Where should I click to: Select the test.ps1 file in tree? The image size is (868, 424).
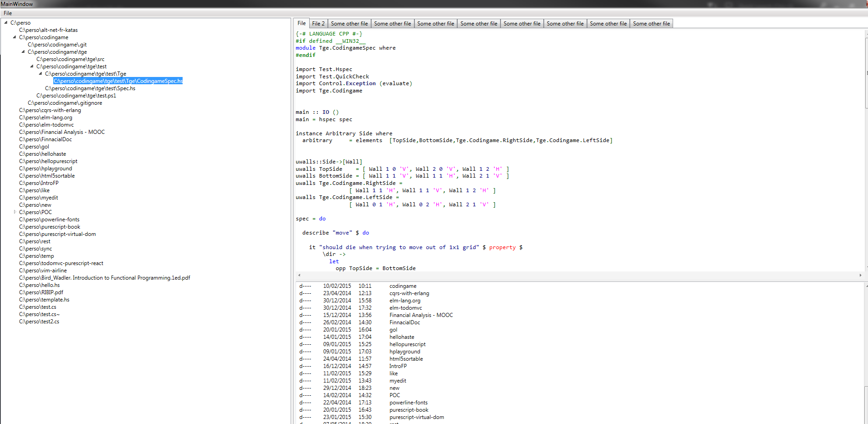click(x=76, y=96)
